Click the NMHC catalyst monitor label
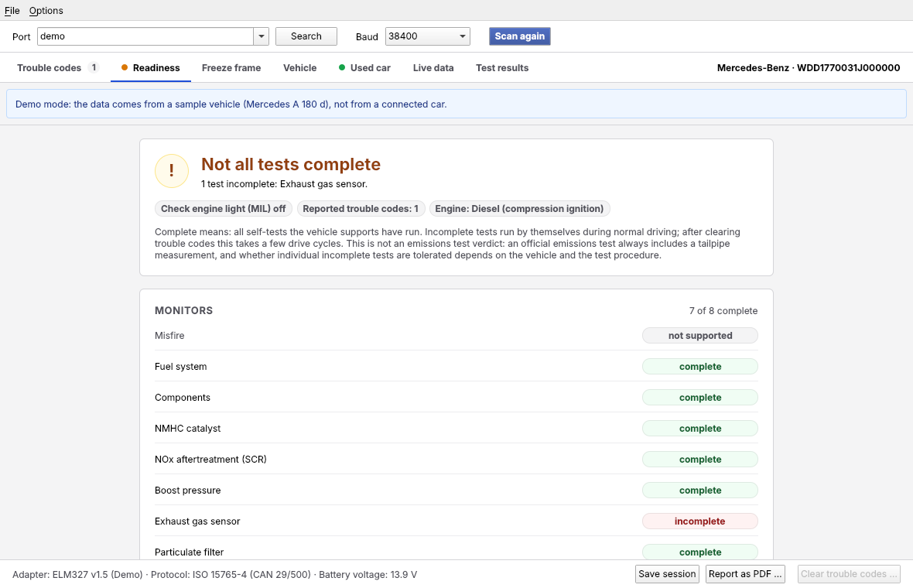Image resolution: width=913 pixels, height=588 pixels. [187, 428]
